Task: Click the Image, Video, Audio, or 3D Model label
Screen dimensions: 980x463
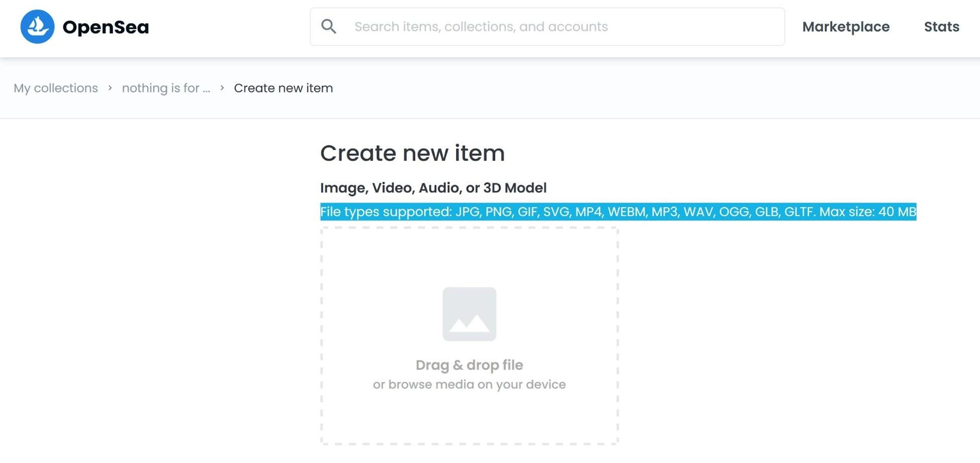Action: click(x=433, y=188)
